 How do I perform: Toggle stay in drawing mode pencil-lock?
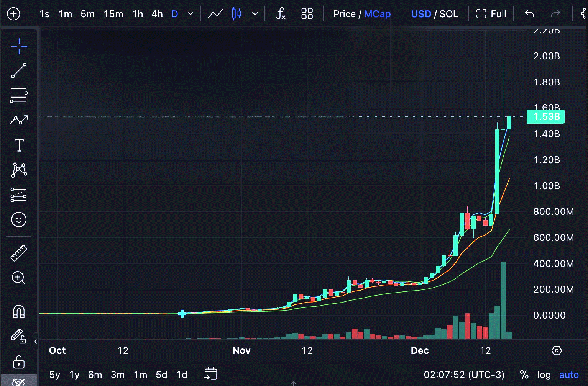click(18, 336)
